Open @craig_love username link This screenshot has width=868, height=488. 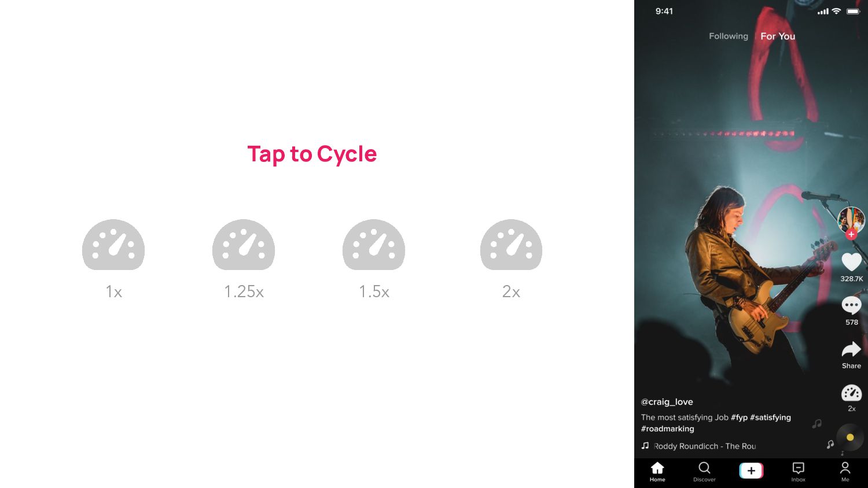click(667, 402)
